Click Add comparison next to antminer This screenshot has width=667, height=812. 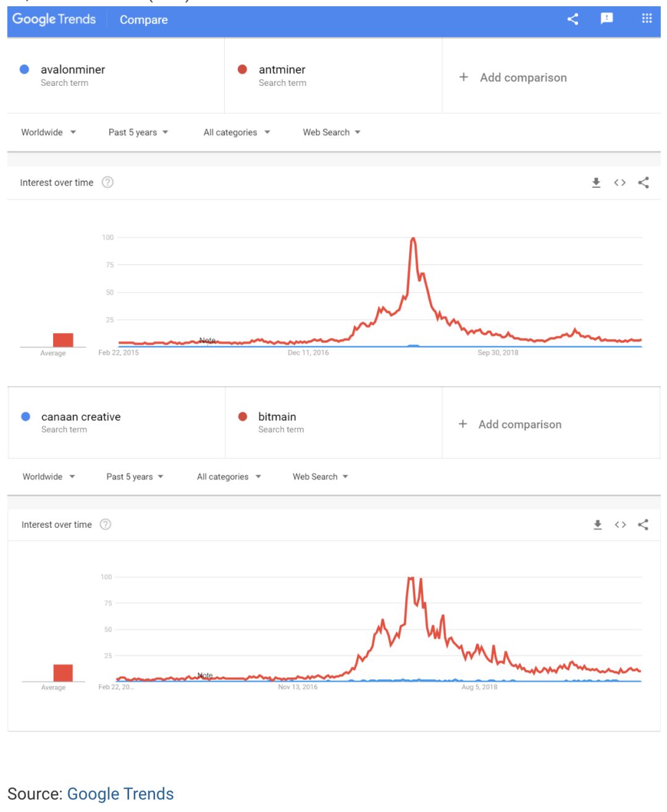point(522,77)
